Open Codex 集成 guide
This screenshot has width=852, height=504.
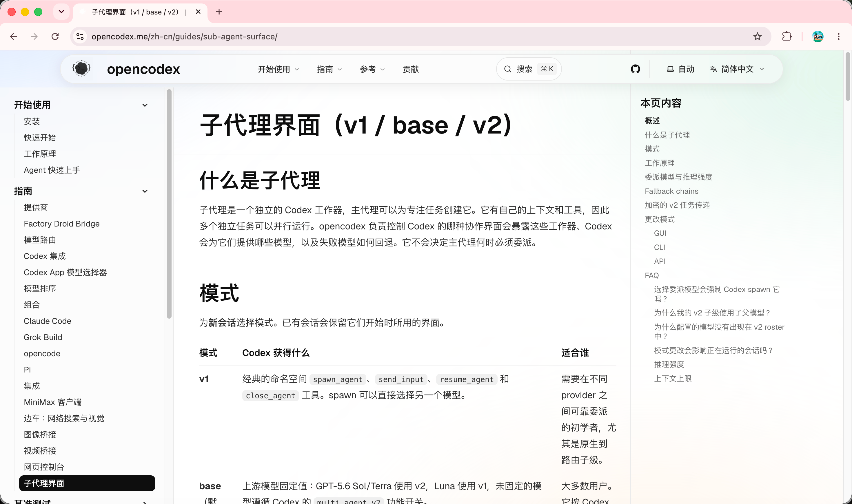[x=45, y=256]
